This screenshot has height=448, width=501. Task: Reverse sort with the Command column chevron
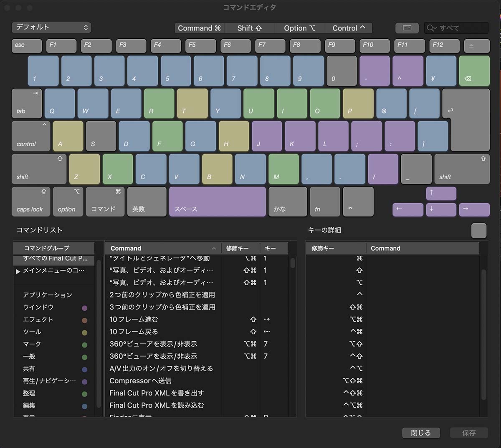coord(214,248)
